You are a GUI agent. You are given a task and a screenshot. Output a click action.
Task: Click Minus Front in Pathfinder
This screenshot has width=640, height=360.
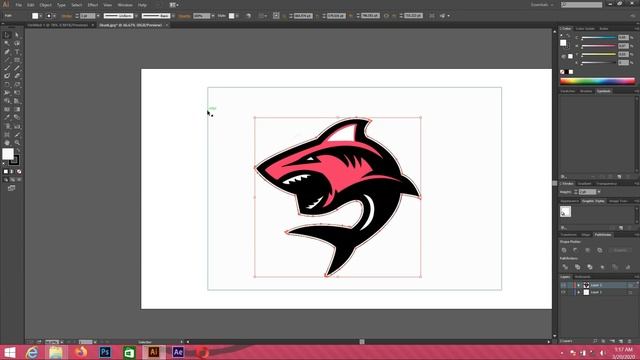(576, 250)
